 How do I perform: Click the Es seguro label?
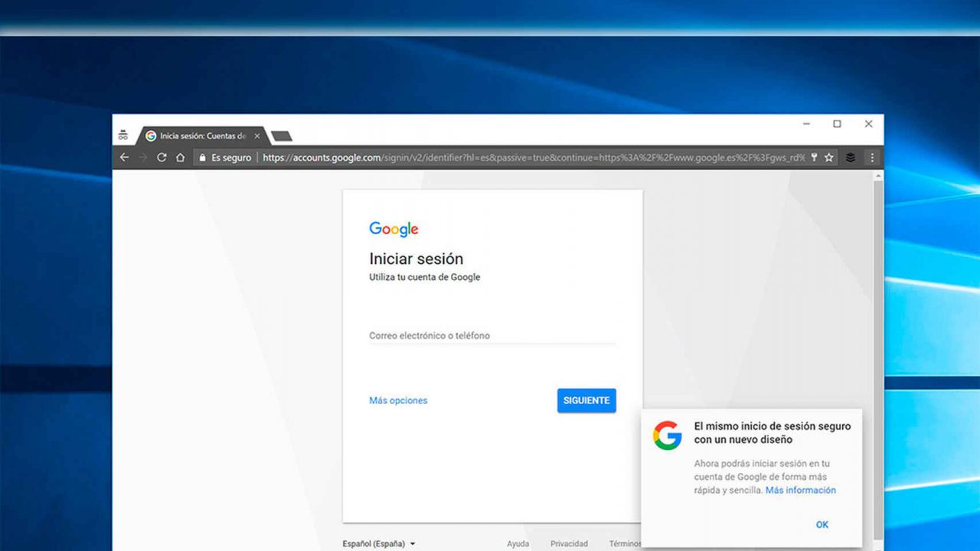click(231, 158)
